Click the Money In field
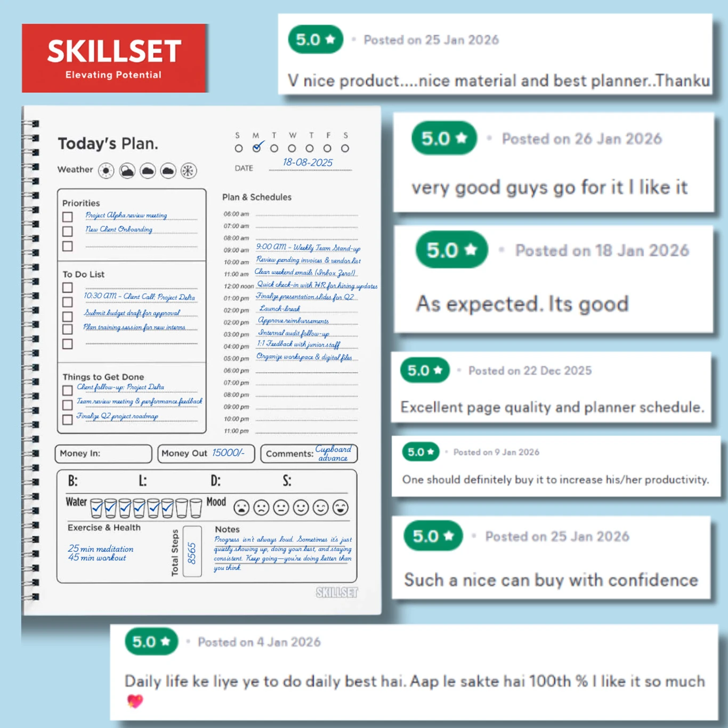 pyautogui.click(x=103, y=454)
